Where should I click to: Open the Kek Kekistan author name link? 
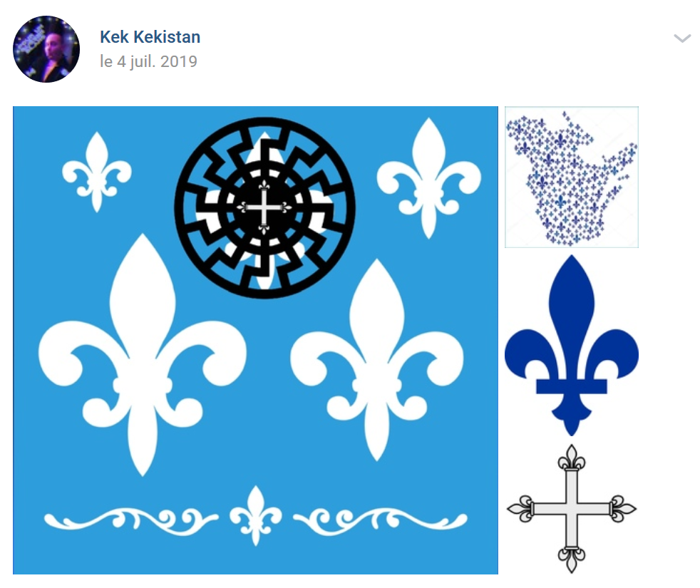(x=150, y=37)
